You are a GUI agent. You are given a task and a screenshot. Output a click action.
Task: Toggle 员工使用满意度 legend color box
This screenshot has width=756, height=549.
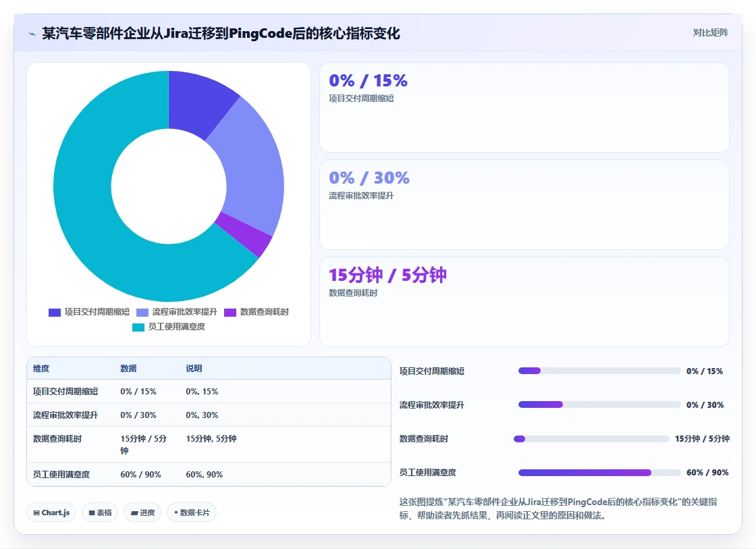pyautogui.click(x=138, y=327)
